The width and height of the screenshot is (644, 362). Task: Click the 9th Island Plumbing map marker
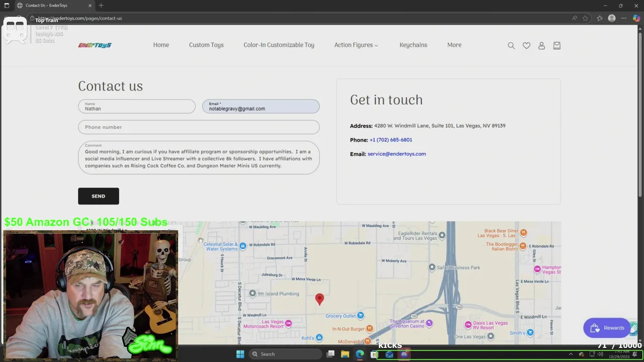[253, 294]
